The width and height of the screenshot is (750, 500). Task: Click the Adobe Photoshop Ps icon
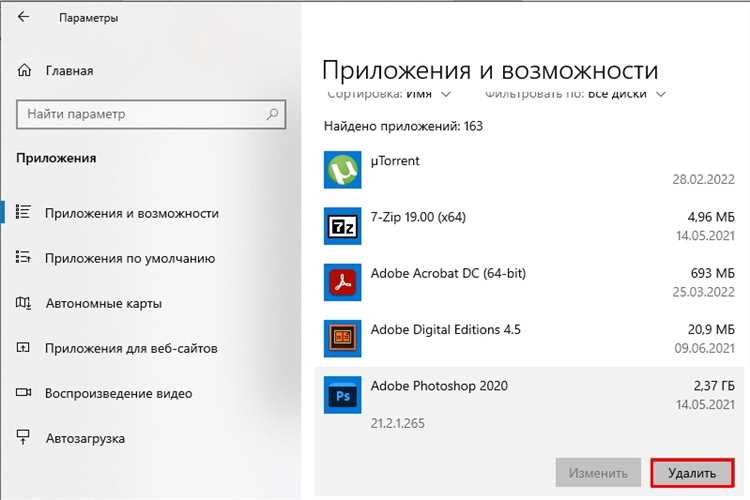342,395
